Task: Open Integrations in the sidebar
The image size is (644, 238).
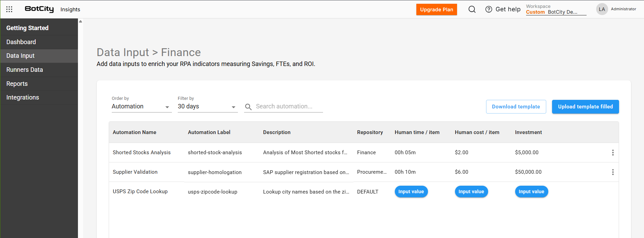Action: [x=39, y=97]
